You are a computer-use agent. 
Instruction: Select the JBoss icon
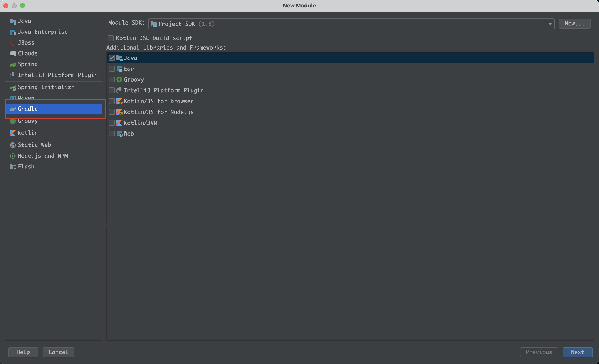pyautogui.click(x=13, y=43)
